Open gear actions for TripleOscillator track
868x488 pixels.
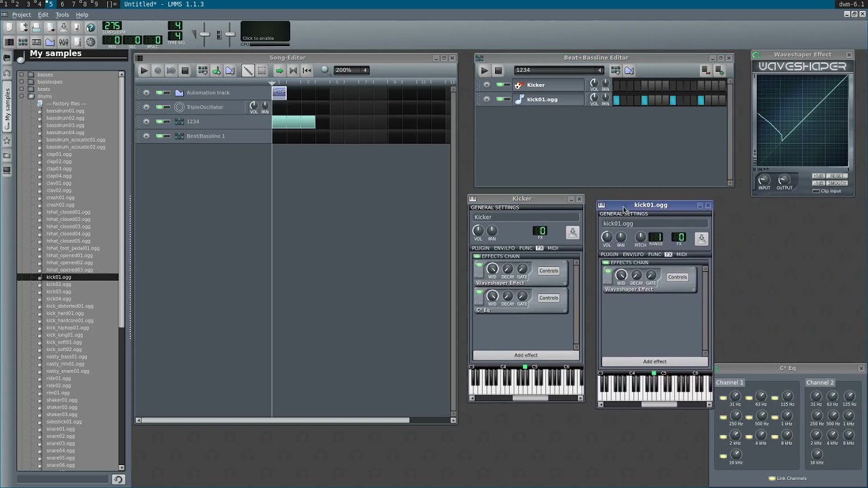pyautogui.click(x=146, y=107)
